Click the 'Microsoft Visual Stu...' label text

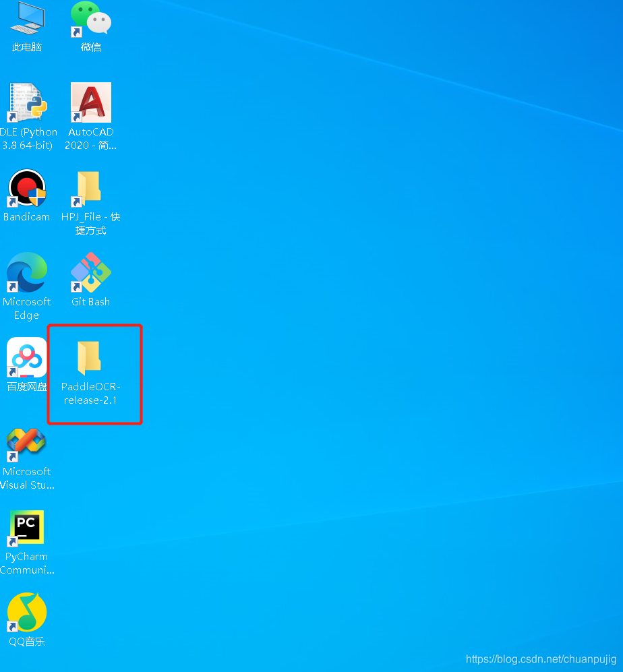[x=27, y=478]
